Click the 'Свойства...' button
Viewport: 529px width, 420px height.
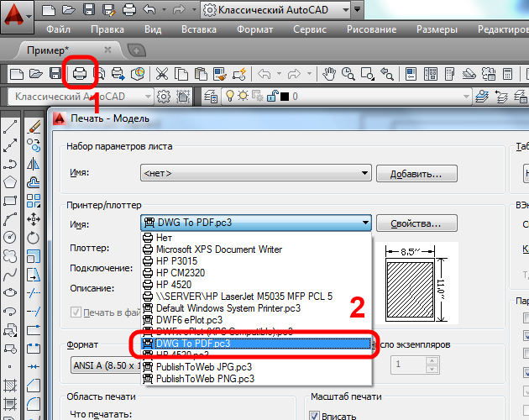coord(416,223)
